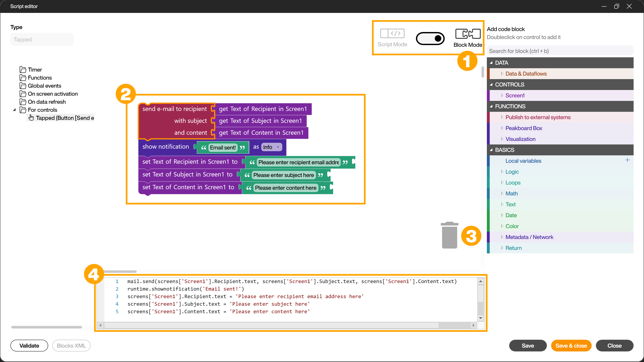Image resolution: width=644 pixels, height=362 pixels.
Task: Open the Global events folder
Action: point(40,86)
